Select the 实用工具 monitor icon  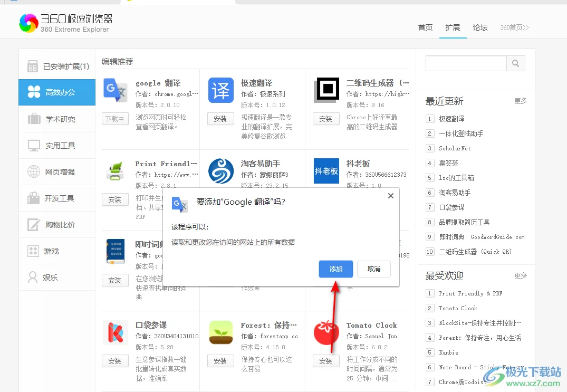coord(34,146)
